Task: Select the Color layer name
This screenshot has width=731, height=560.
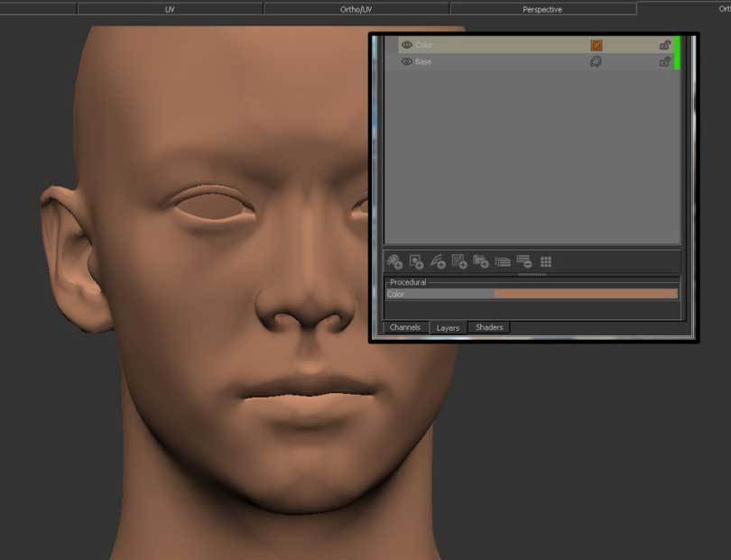Action: click(x=424, y=45)
